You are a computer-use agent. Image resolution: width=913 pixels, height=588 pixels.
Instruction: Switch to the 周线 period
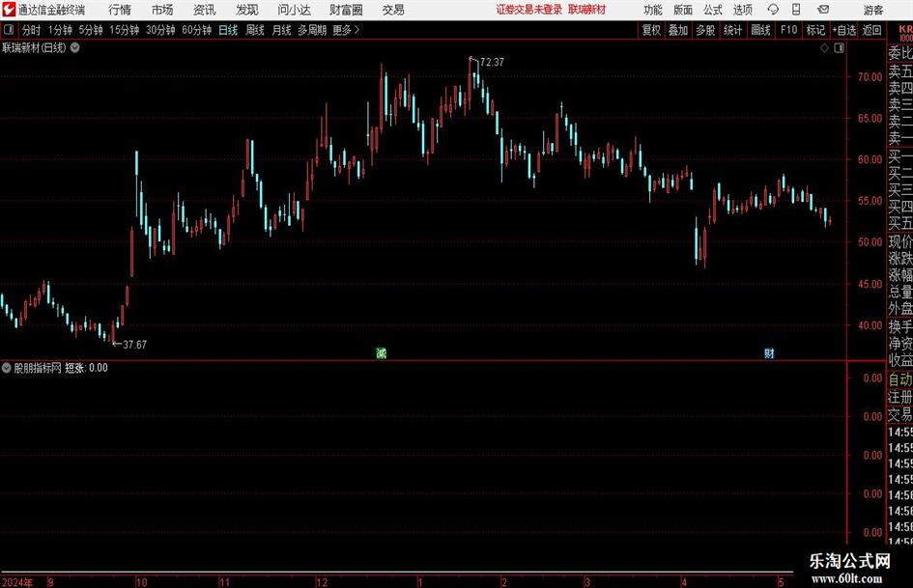[254, 30]
